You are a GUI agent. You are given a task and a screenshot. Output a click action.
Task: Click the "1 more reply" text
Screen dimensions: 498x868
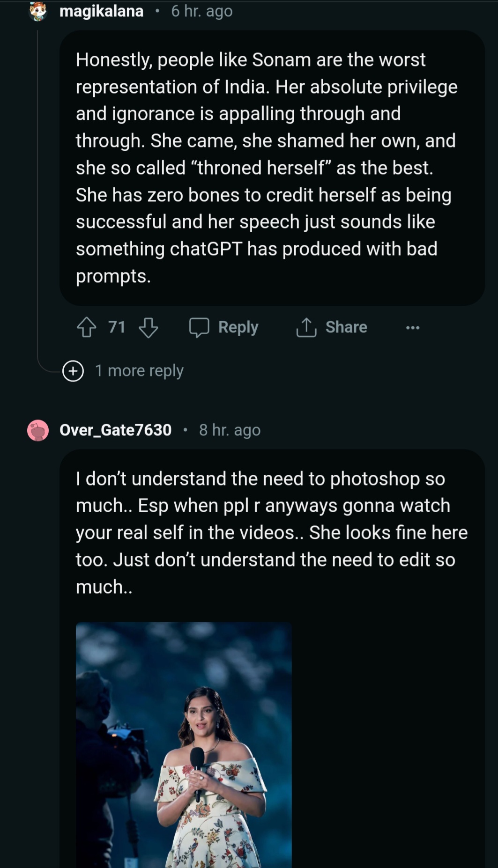point(139,371)
